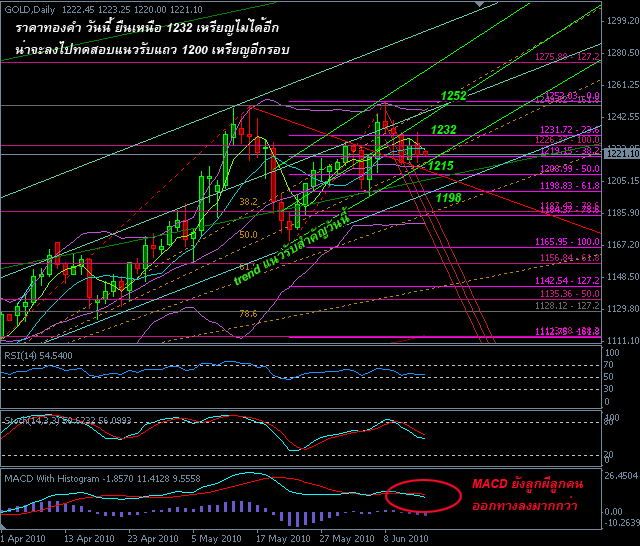Click the white Thai headline mentioning 1232

[x=147, y=28]
